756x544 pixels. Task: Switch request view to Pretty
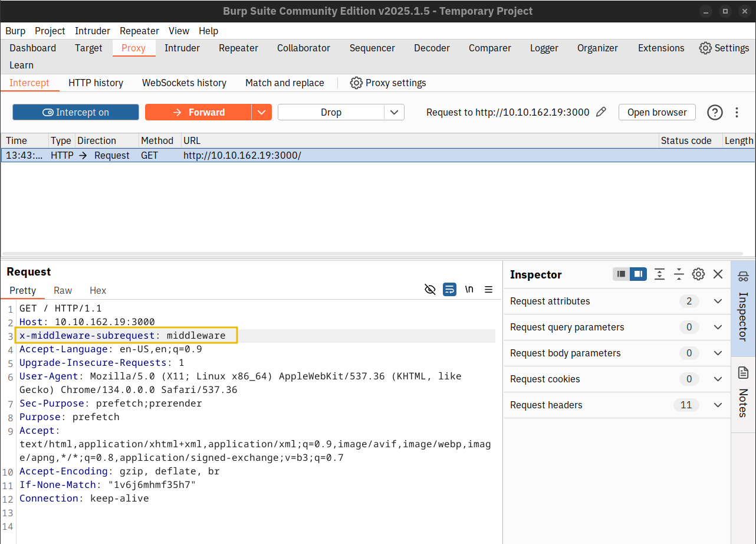[x=23, y=290]
